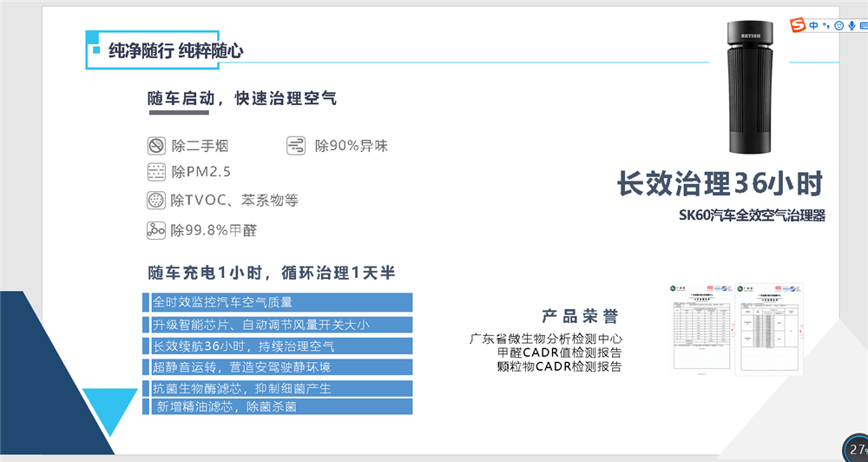This screenshot has height=462, width=868.
Task: Select the heading 产品荣誉
Action: point(580,316)
